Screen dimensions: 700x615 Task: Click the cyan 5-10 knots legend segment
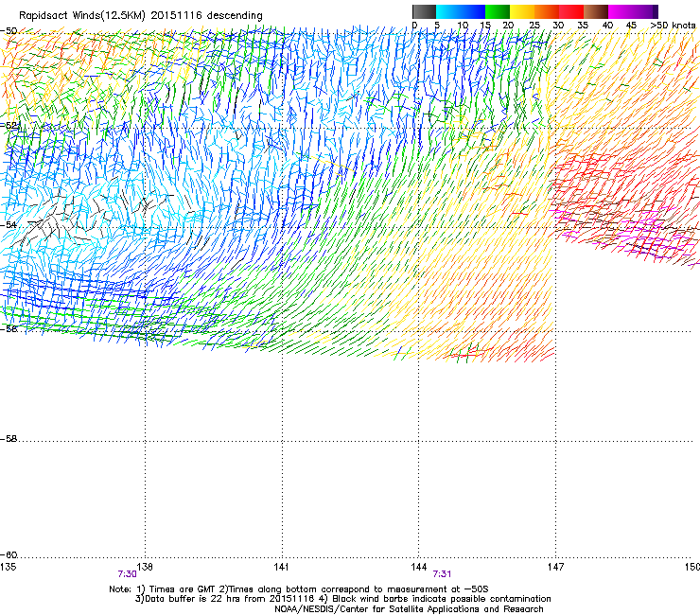(448, 11)
